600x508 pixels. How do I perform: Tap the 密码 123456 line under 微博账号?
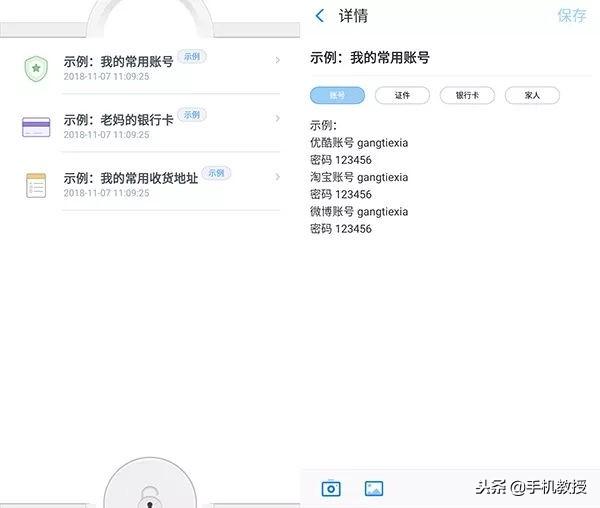pyautogui.click(x=341, y=229)
